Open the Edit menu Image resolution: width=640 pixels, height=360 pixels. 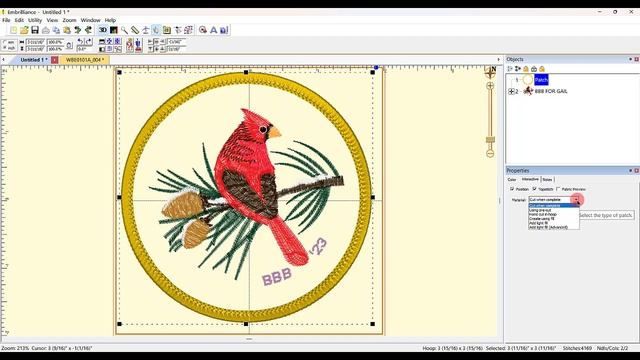click(x=19, y=20)
